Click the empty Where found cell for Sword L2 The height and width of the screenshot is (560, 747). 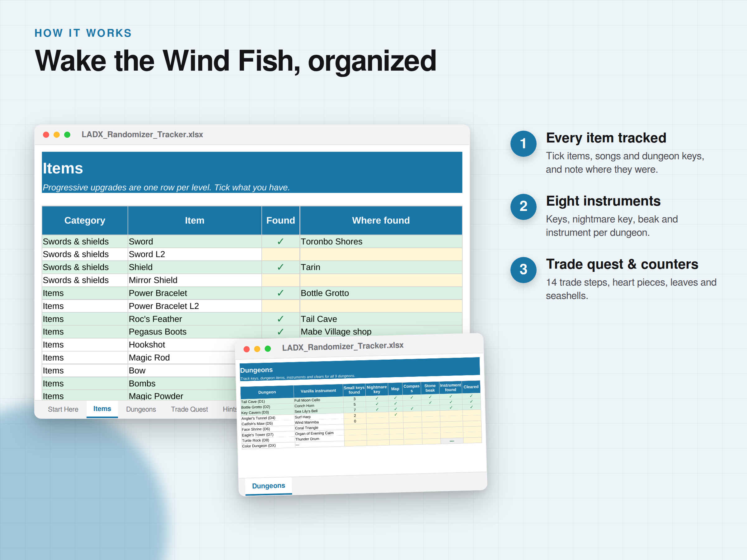(x=381, y=254)
